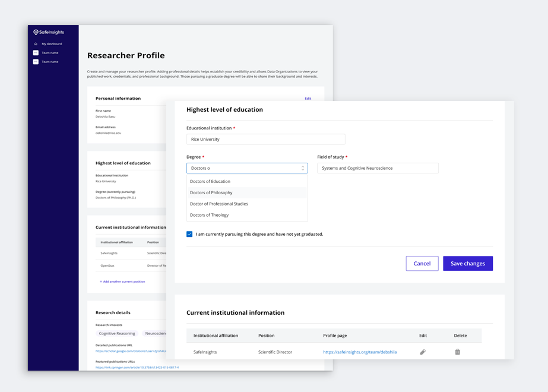Viewport: 548px width, 392px height.
Task: Click the Field of study input
Action: click(378, 168)
